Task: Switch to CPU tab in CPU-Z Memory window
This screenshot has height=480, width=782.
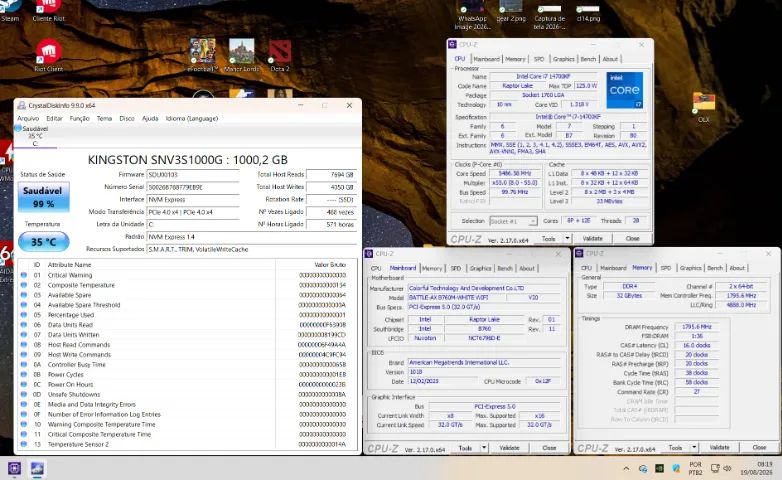Action: point(586,268)
